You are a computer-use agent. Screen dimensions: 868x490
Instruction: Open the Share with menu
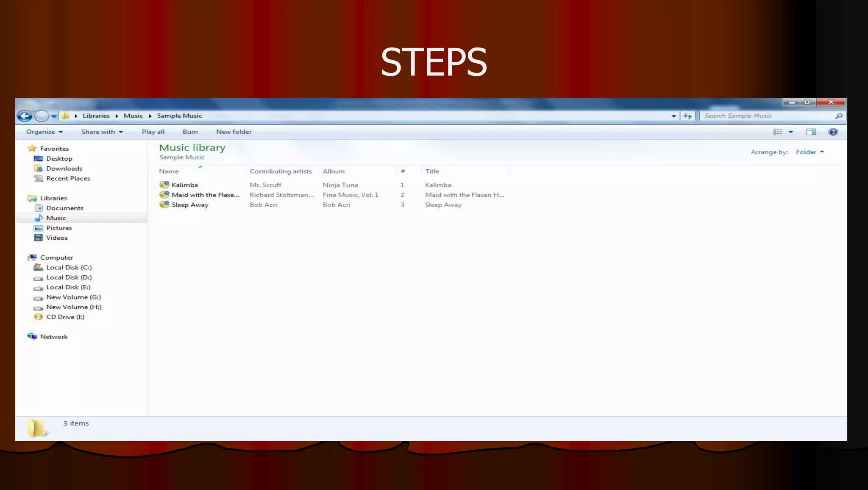(102, 132)
